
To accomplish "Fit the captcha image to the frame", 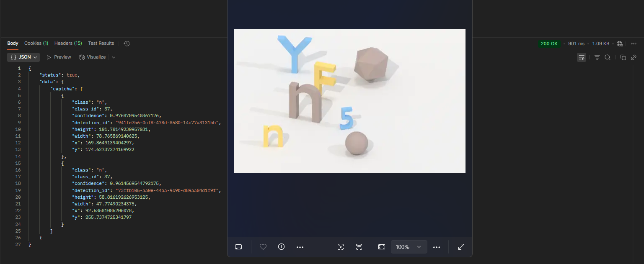I will [x=381, y=247].
